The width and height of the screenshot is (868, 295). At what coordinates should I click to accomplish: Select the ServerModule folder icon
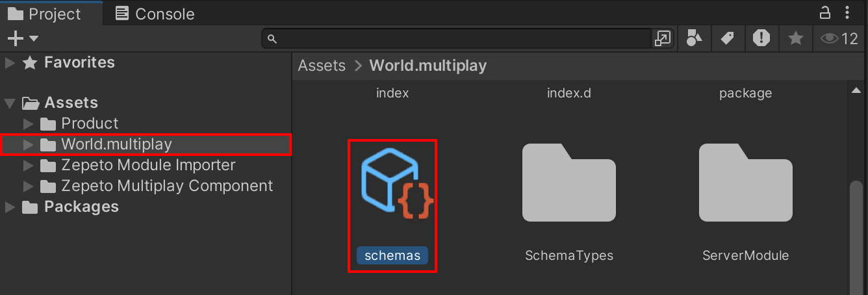(x=746, y=183)
